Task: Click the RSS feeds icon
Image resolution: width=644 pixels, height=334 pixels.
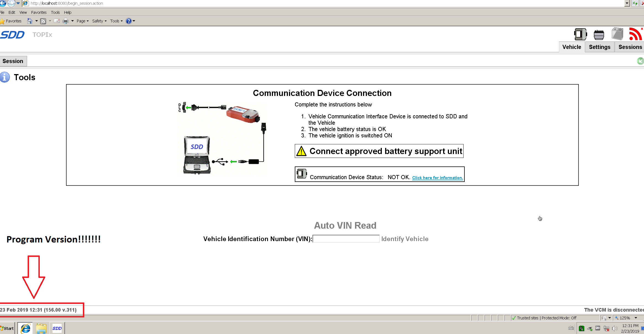Action: click(x=43, y=21)
